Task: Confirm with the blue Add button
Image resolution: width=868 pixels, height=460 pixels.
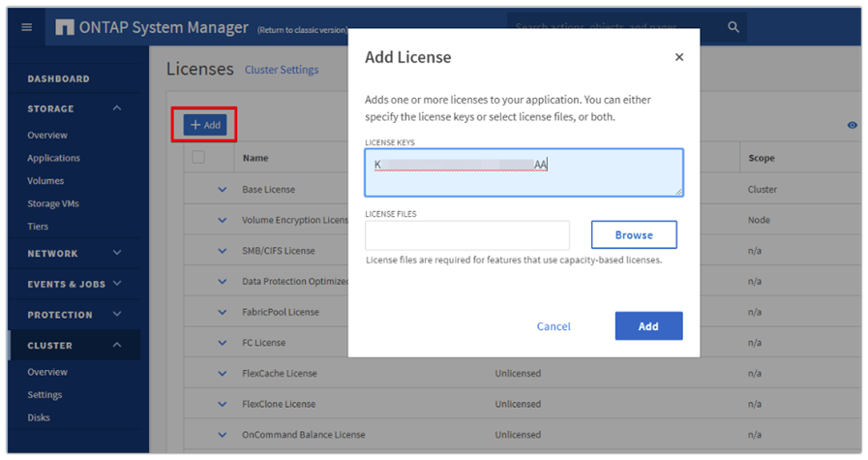Action: tap(648, 326)
